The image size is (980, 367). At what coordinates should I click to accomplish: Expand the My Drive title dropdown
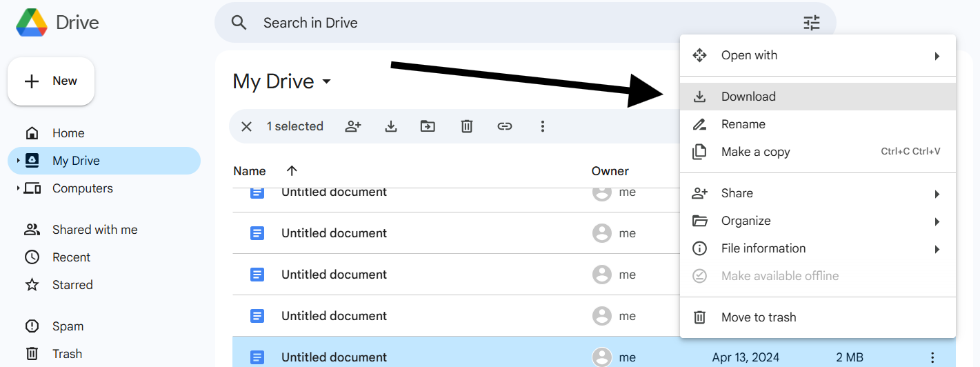(327, 81)
